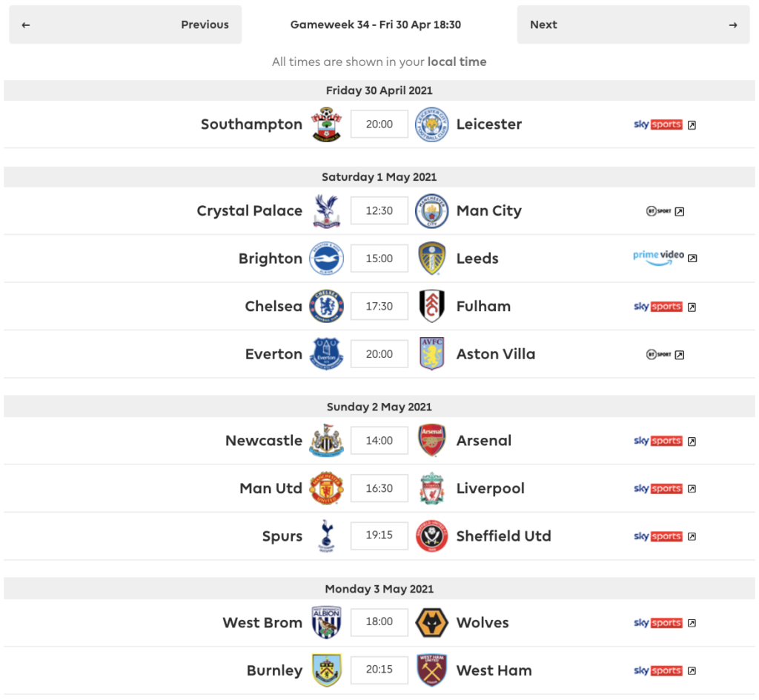Screen dimensions: 759x700
Task: Go to the Previous gameweek
Action: [x=125, y=24]
